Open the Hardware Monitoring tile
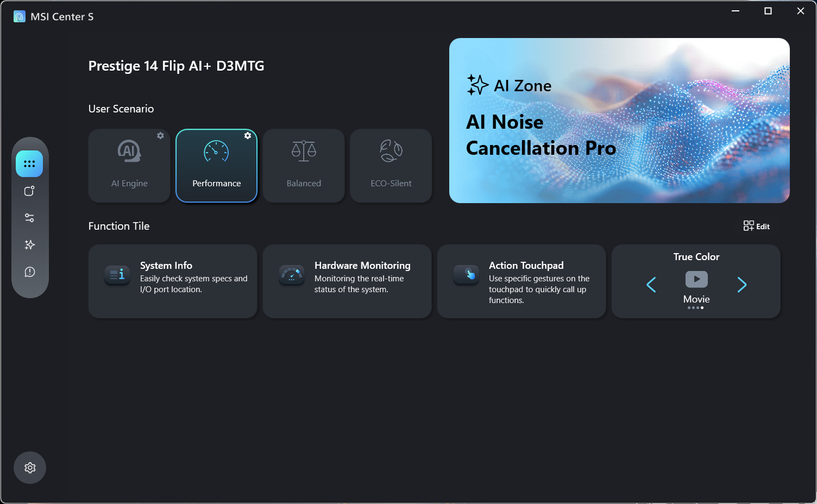 [347, 281]
